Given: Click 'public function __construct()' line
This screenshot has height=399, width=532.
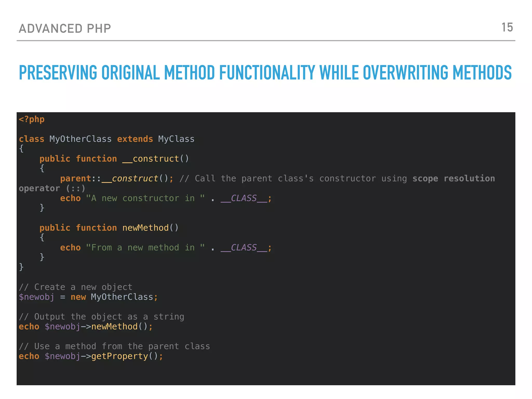Looking at the screenshot, I should pyautogui.click(x=114, y=159).
